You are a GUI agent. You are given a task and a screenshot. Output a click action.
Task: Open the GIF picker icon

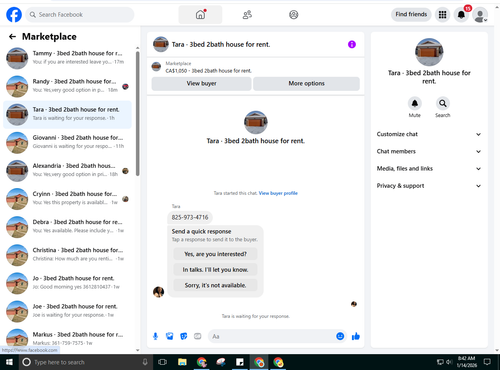(x=198, y=336)
